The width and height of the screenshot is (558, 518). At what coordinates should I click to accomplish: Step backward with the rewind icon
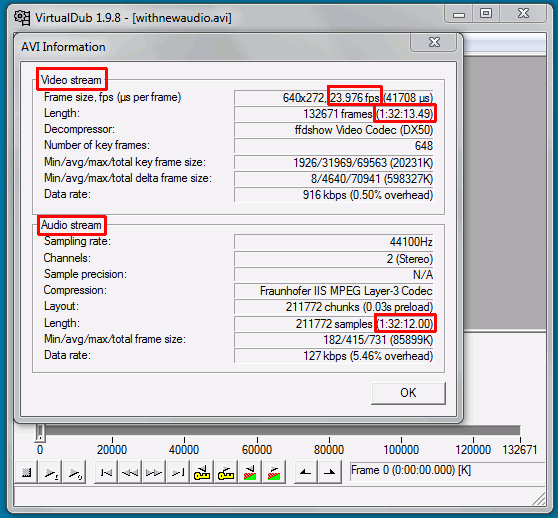(130, 472)
